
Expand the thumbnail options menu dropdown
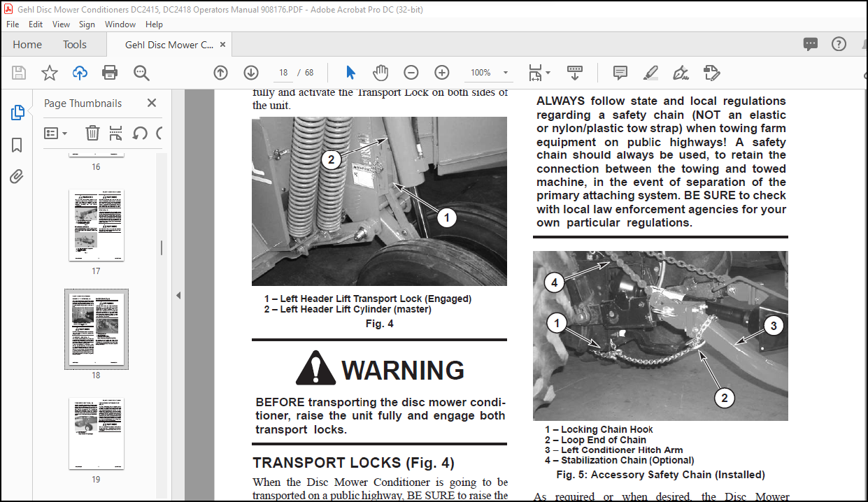click(55, 133)
